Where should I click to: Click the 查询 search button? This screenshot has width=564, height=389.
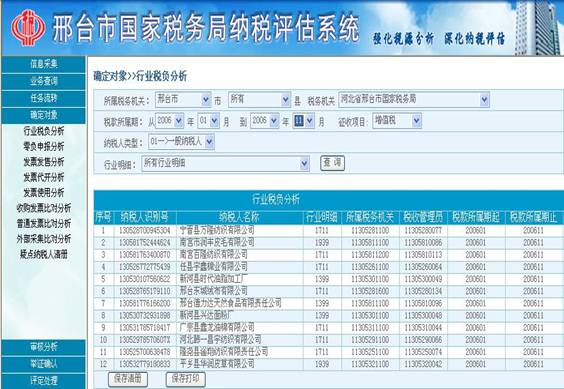[x=332, y=163]
